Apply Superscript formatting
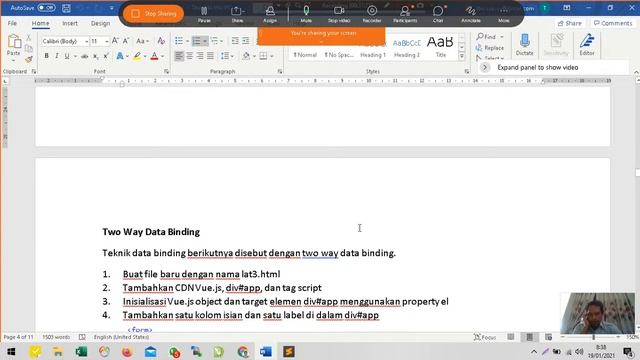The height and width of the screenshot is (360, 640). [x=106, y=56]
